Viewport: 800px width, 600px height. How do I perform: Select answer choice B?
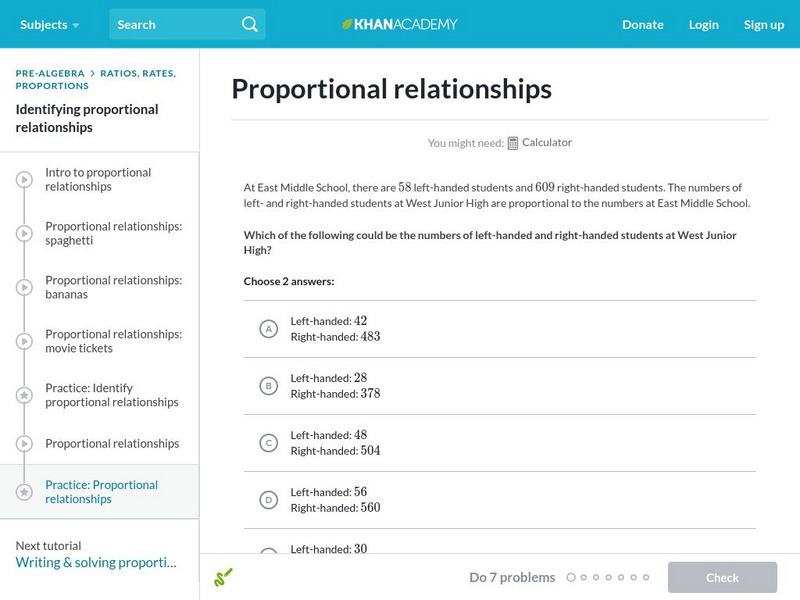tap(268, 386)
